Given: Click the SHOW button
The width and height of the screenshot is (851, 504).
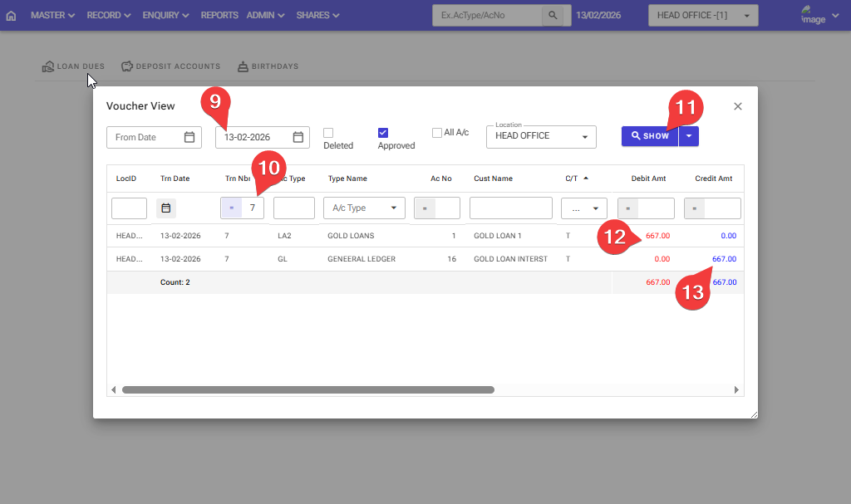Looking at the screenshot, I should tap(650, 136).
